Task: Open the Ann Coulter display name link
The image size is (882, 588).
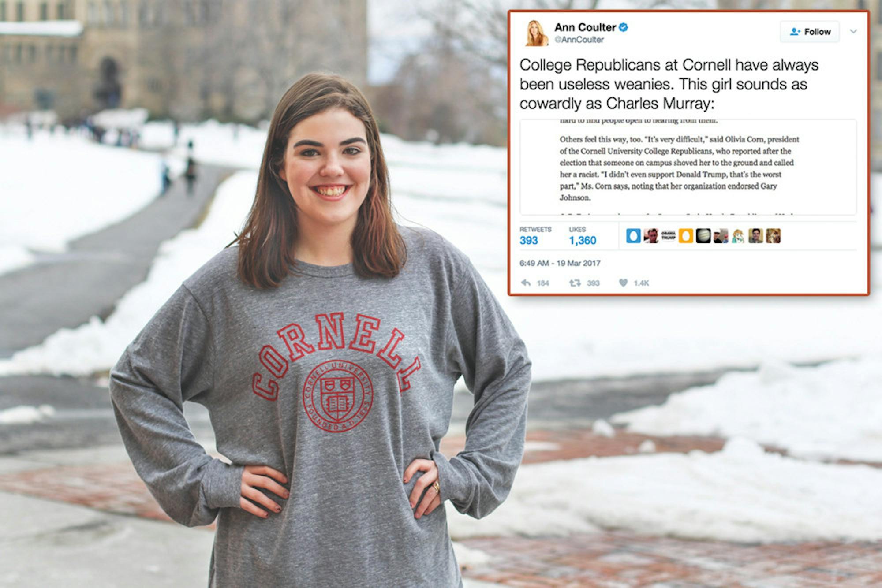Action: click(x=585, y=27)
